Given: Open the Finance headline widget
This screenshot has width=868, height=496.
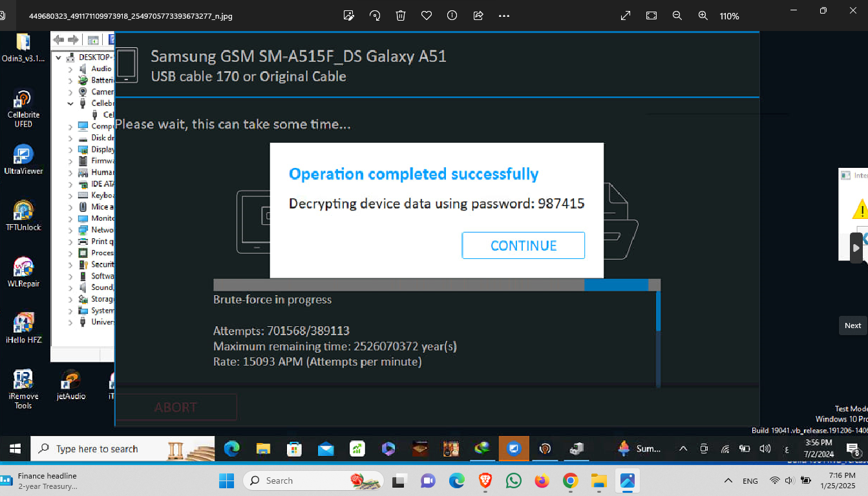Looking at the screenshot, I should click(40, 480).
